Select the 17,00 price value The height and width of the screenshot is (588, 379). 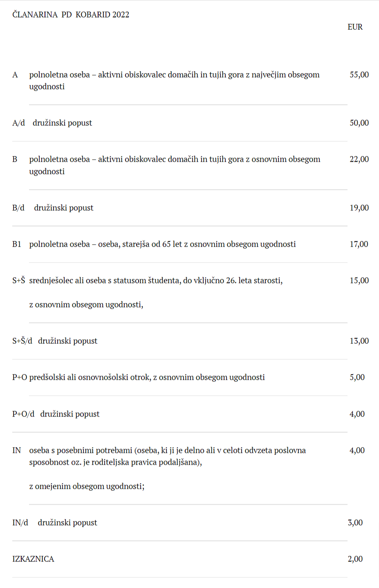(359, 244)
